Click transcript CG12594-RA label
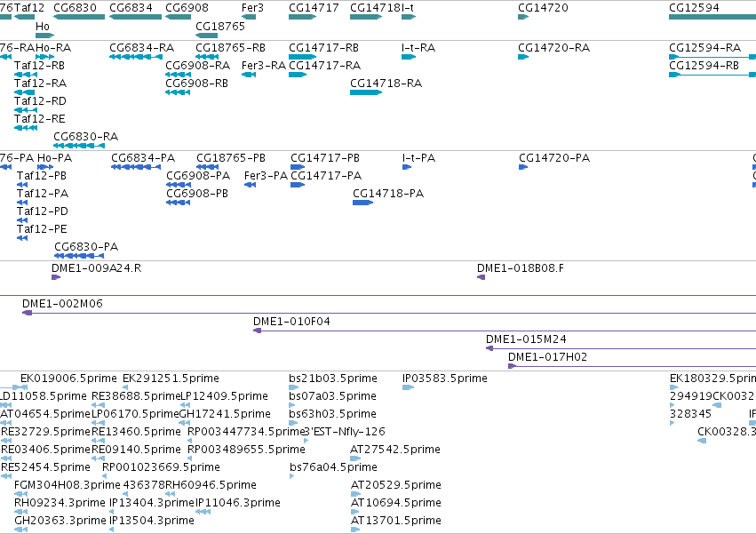Viewport: 756px width, 534px height. coord(704,48)
